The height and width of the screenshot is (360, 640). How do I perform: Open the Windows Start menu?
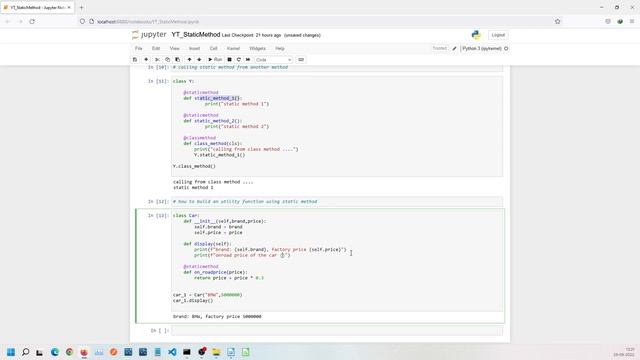pyautogui.click(x=11, y=352)
